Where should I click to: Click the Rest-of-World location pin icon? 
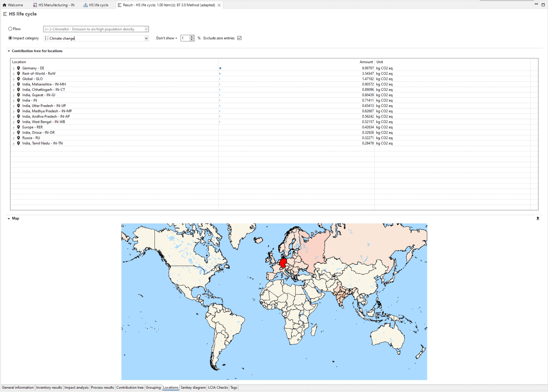19,73
